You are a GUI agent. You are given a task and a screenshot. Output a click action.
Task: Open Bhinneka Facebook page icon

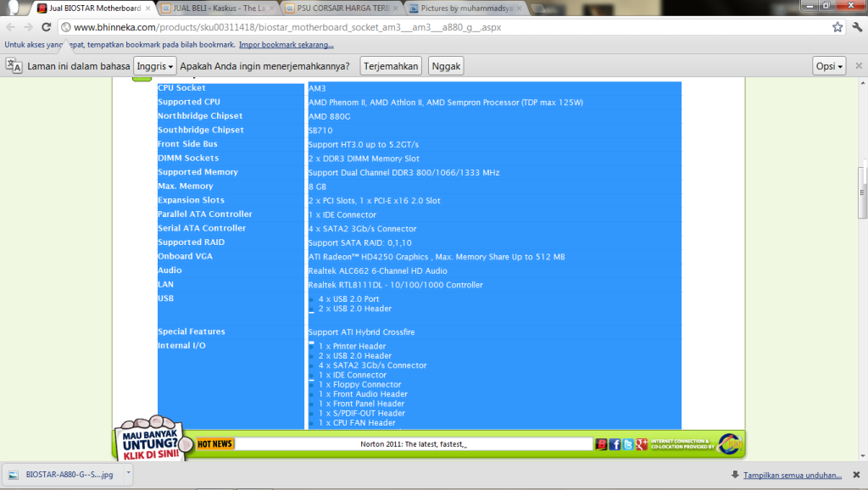tap(615, 444)
